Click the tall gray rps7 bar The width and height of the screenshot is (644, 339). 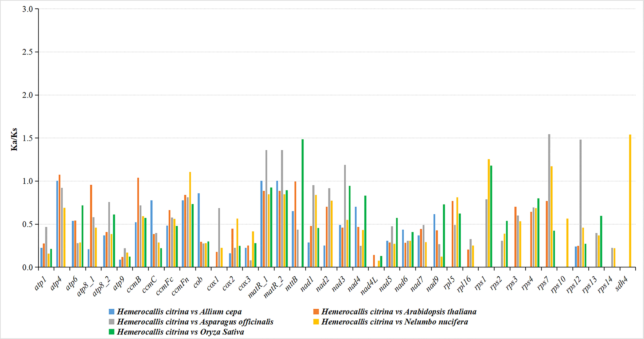click(x=549, y=201)
